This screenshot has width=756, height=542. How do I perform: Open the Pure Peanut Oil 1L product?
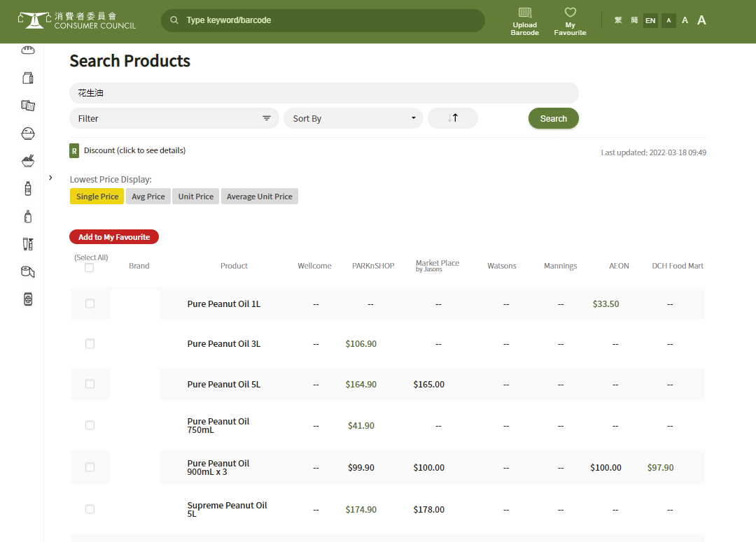pos(224,304)
